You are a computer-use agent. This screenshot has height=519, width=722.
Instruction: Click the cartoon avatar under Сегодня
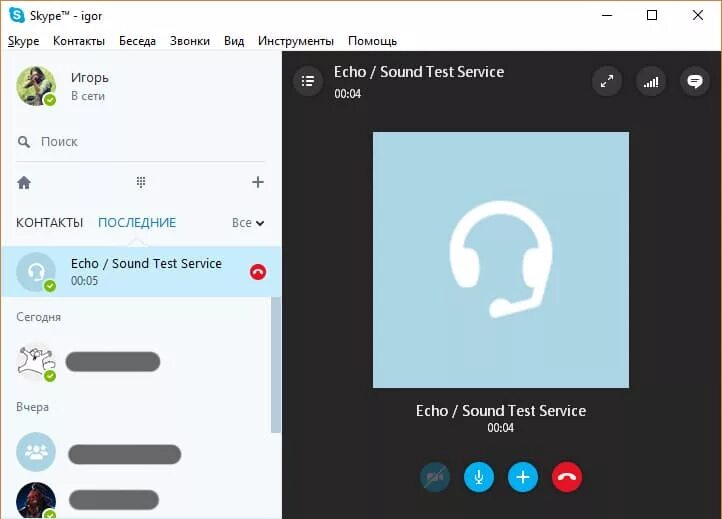[x=36, y=362]
